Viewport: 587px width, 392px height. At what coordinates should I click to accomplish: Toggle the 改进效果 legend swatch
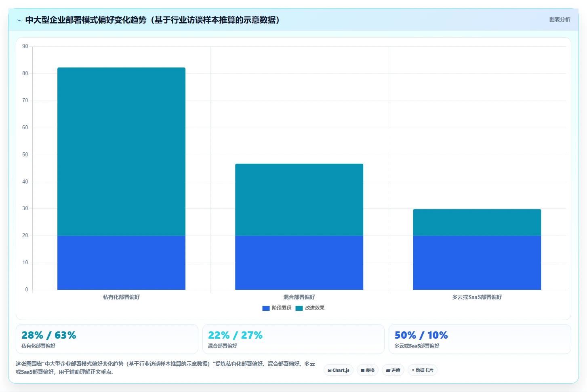click(299, 308)
